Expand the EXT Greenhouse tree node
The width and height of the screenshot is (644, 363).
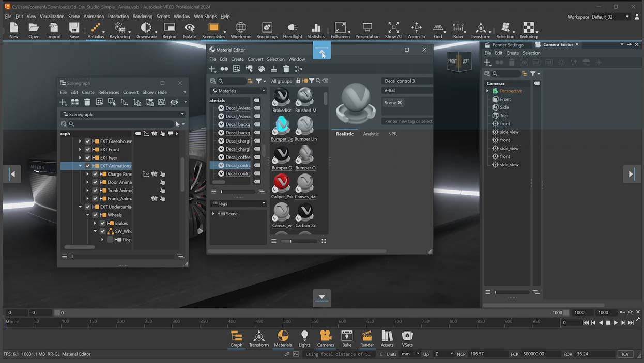[80, 141]
